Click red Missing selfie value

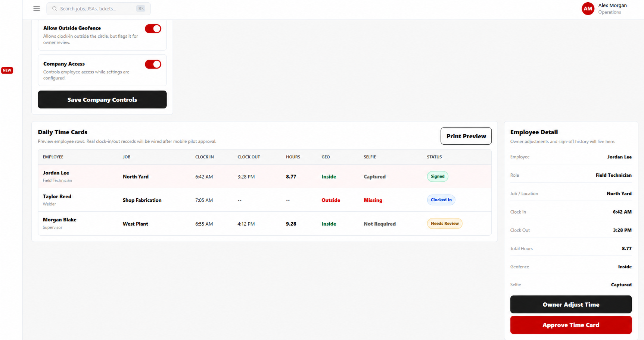click(373, 200)
